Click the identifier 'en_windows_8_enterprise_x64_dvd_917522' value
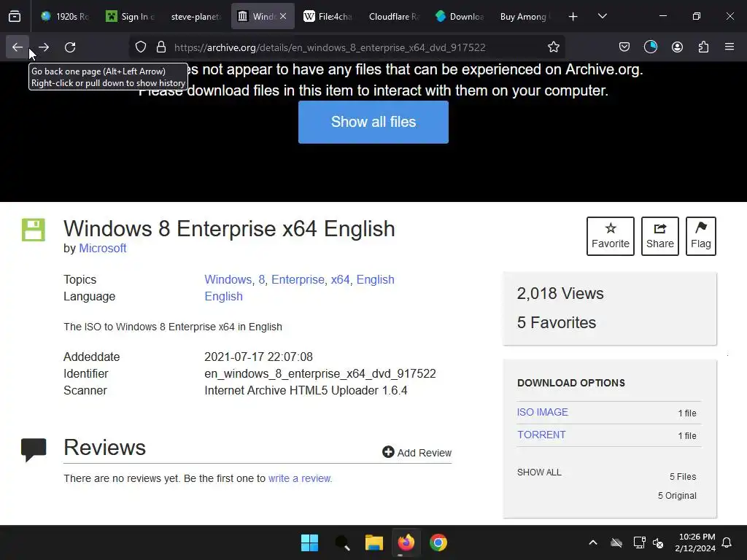Image resolution: width=747 pixels, height=560 pixels. point(320,373)
